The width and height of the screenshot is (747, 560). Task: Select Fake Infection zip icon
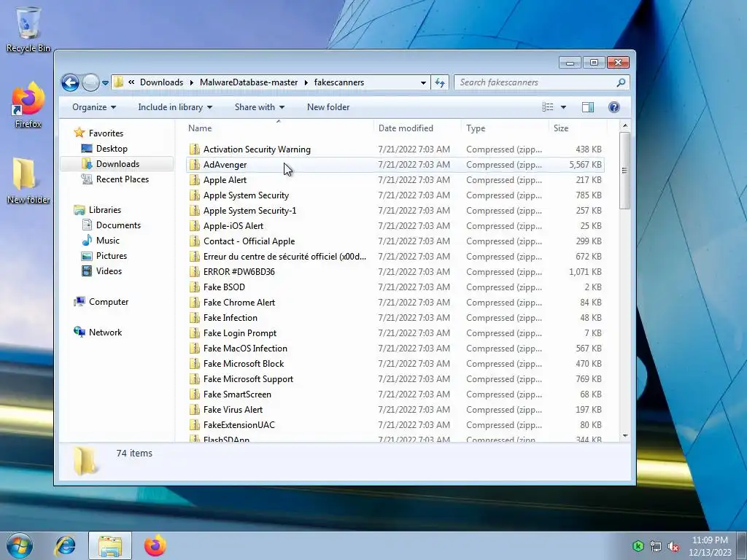click(194, 318)
